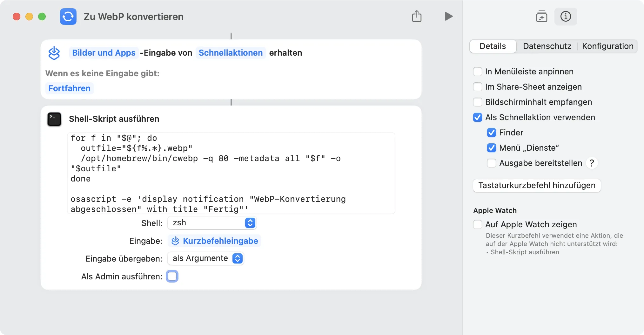
Task: Switch to the Datenschutz tab
Action: point(547,46)
